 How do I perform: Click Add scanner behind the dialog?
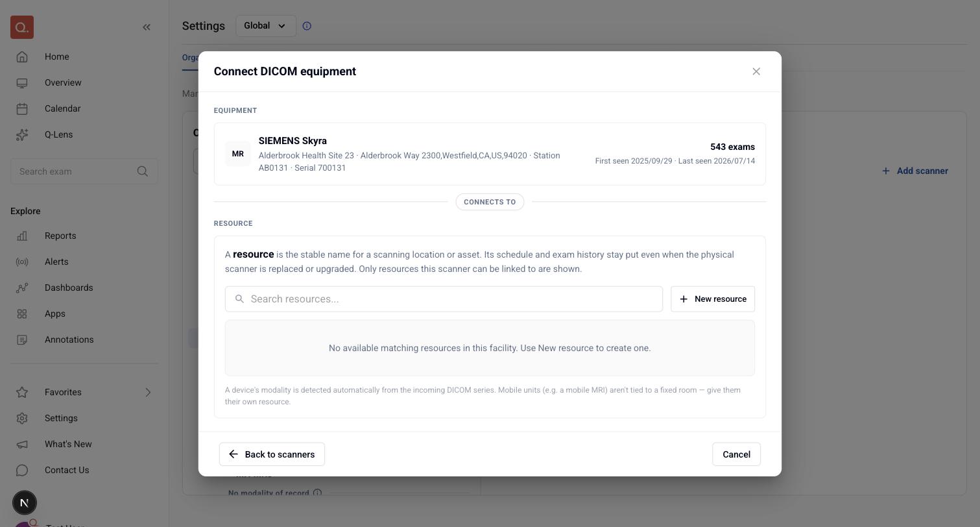tap(915, 171)
